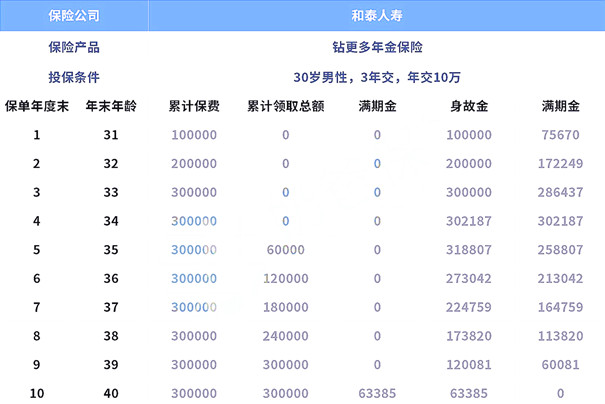This screenshot has width=605, height=404.
Task: Click the 投保条件 label
Action: click(x=74, y=77)
